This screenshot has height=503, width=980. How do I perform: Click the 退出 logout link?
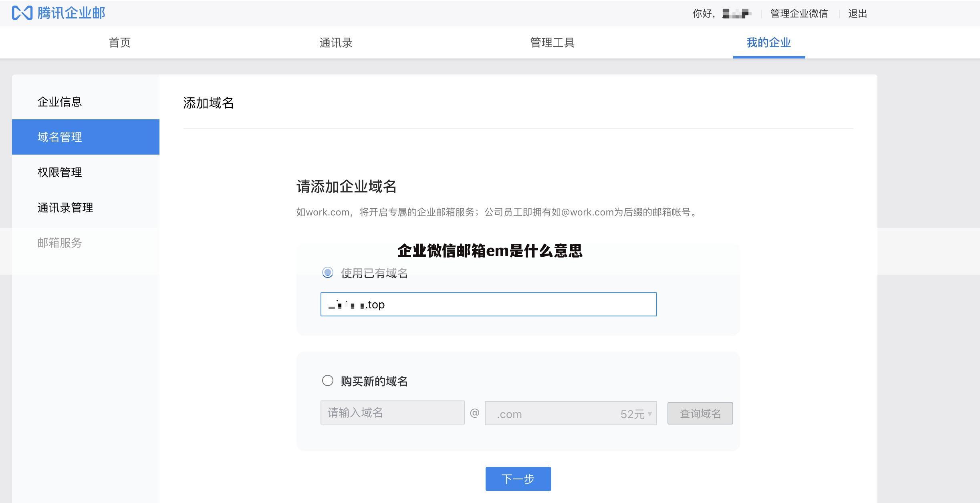tap(858, 14)
